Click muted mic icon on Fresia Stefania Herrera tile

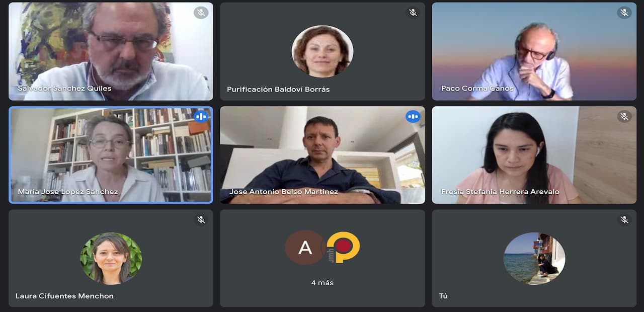click(x=624, y=117)
